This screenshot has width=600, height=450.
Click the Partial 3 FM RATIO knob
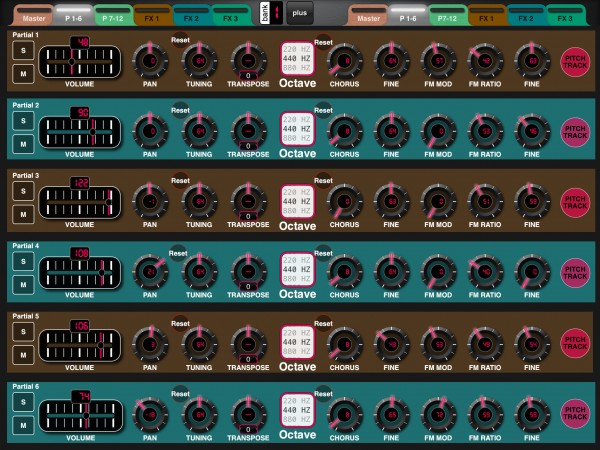(485, 202)
